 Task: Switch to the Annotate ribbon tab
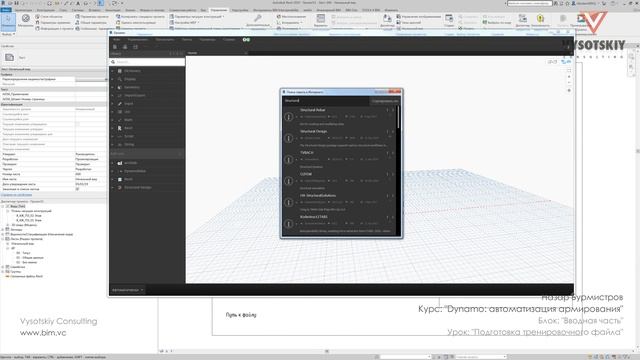point(113,10)
